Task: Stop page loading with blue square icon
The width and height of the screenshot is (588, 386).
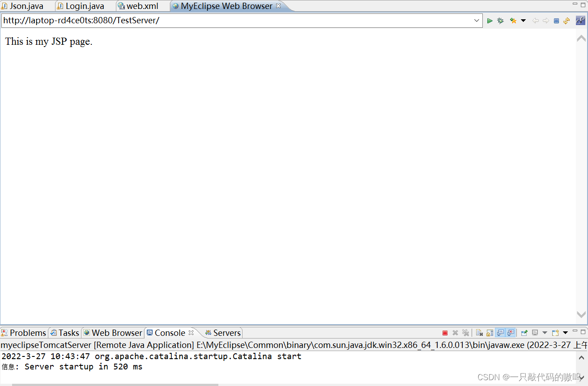Action: tap(556, 21)
